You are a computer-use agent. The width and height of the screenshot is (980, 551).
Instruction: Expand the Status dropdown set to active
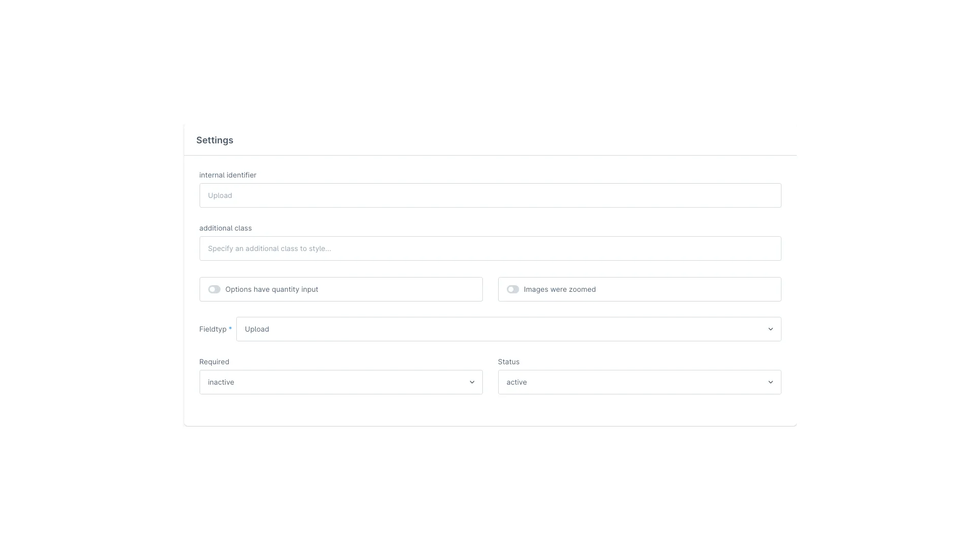tap(640, 382)
